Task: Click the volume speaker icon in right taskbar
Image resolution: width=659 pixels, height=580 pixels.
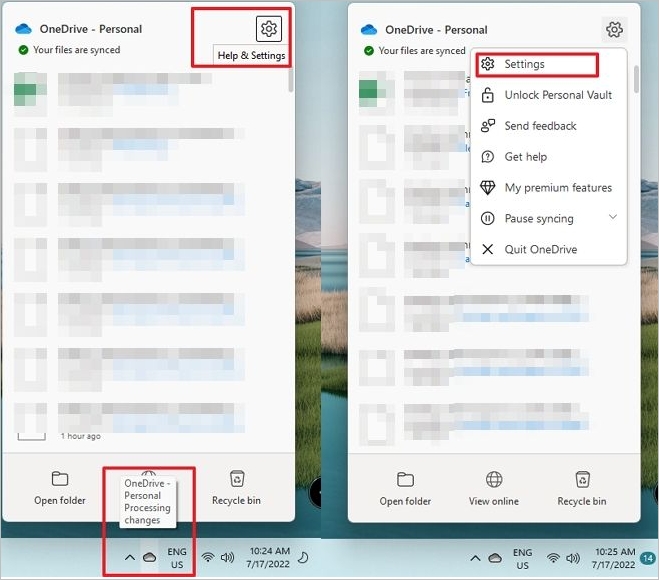Action: coord(573,557)
